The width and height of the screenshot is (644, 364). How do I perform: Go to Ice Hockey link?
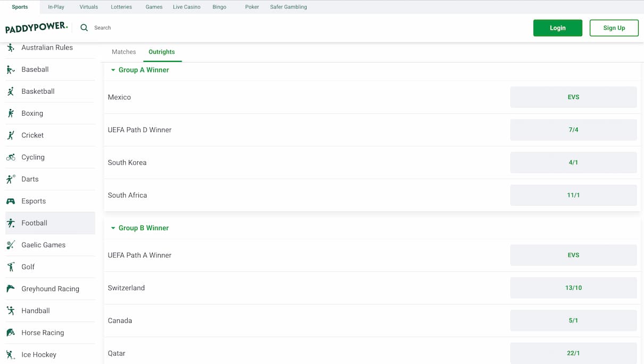point(50,354)
